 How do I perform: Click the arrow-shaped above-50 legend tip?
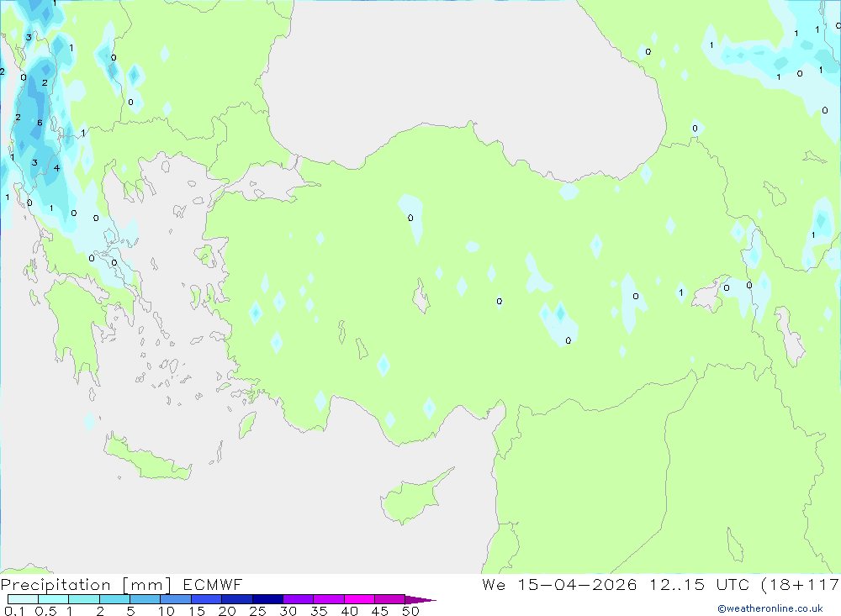point(420,599)
